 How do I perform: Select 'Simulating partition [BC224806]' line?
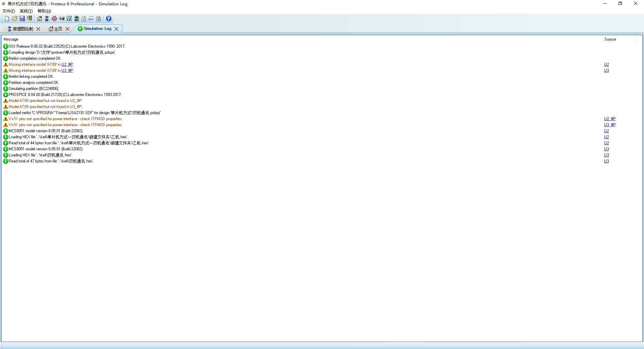click(34, 89)
